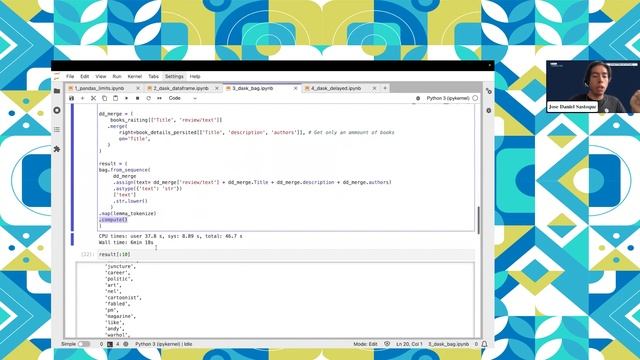Save the notebook with the disk icon
The height and width of the screenshot is (360, 640).
click(x=71, y=98)
